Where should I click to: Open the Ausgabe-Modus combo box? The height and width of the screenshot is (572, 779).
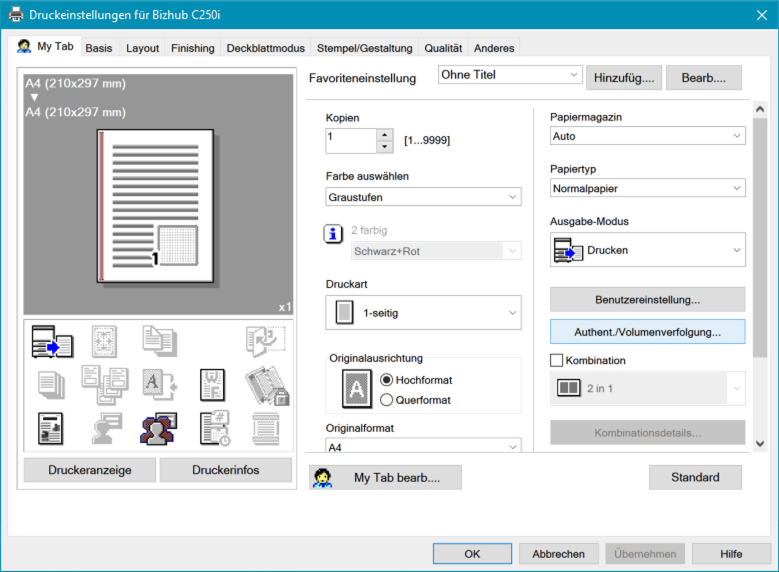coord(647,250)
